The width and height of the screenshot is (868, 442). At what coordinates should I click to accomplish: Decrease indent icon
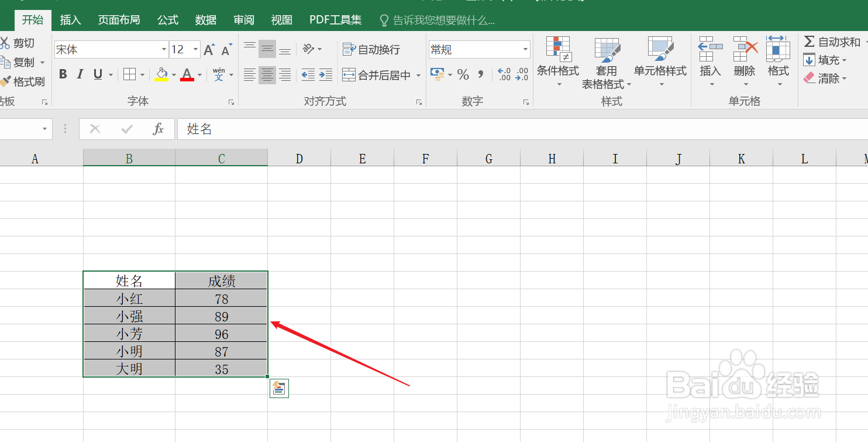coord(308,74)
